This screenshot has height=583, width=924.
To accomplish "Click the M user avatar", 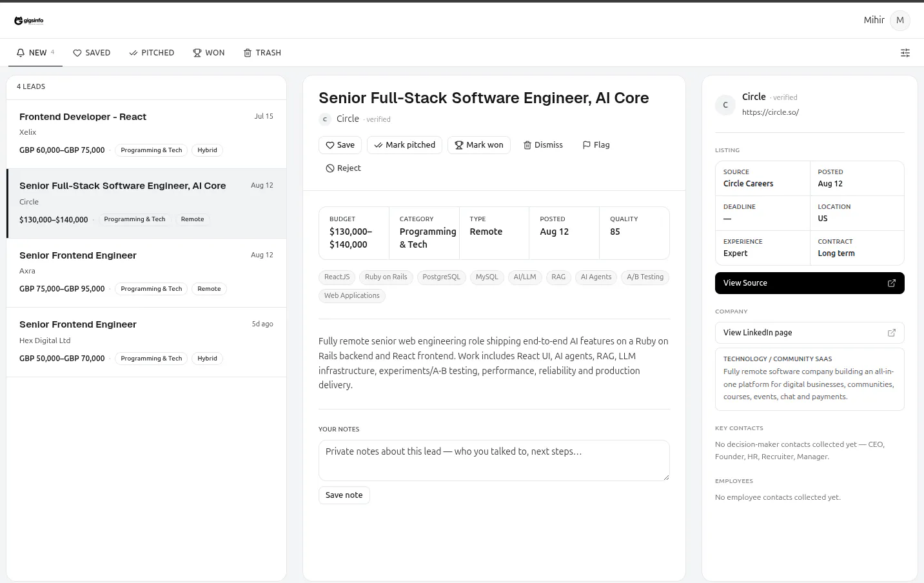I will 900,21.
